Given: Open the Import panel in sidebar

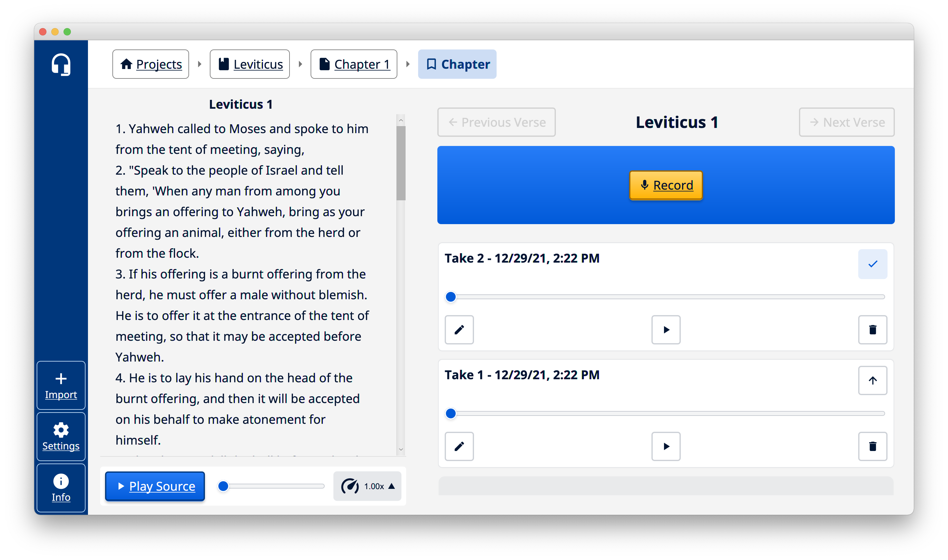Looking at the screenshot, I should click(61, 385).
